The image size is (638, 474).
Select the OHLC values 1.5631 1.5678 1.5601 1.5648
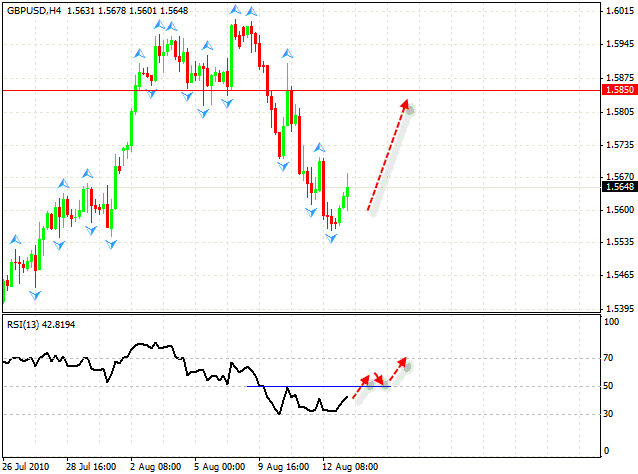click(x=127, y=11)
